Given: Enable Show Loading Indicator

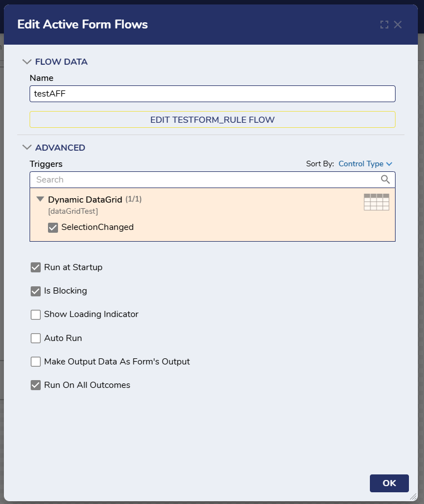Looking at the screenshot, I should [36, 315].
